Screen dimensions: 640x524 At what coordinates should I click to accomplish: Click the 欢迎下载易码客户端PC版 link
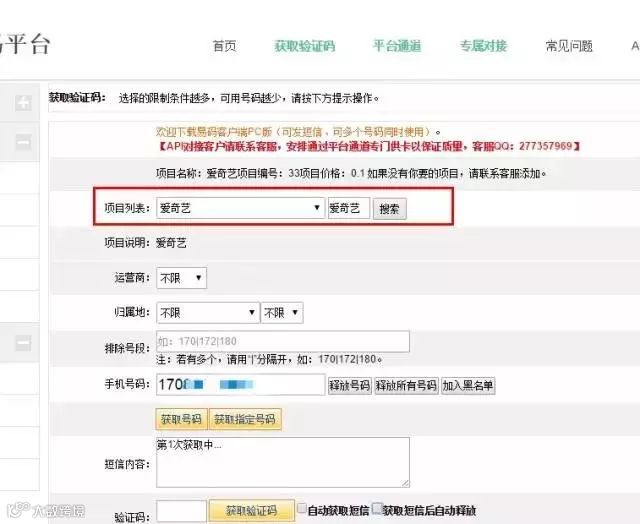click(295, 132)
